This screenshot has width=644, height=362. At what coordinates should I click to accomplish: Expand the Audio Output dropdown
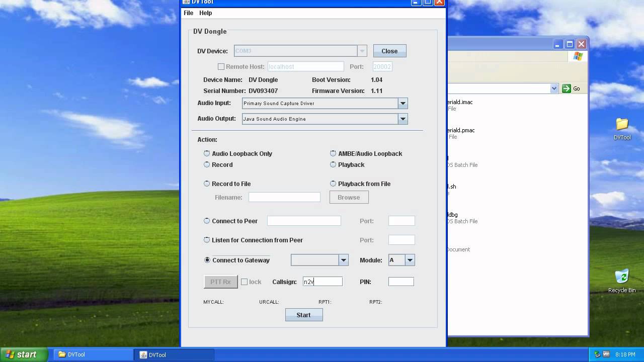403,119
